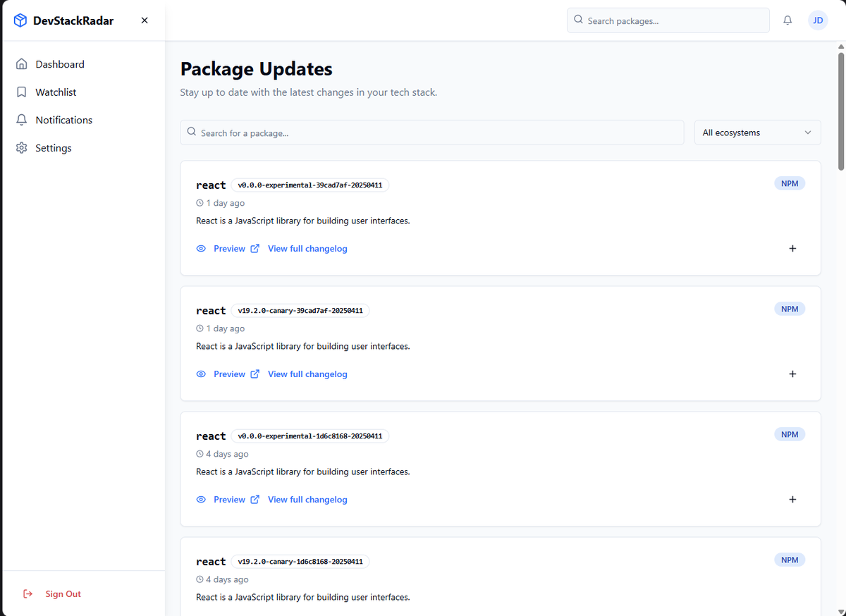This screenshot has height=616, width=846.
Task: Add react v0.0.0-experimental-1d6c8168 with plus
Action: tap(792, 500)
